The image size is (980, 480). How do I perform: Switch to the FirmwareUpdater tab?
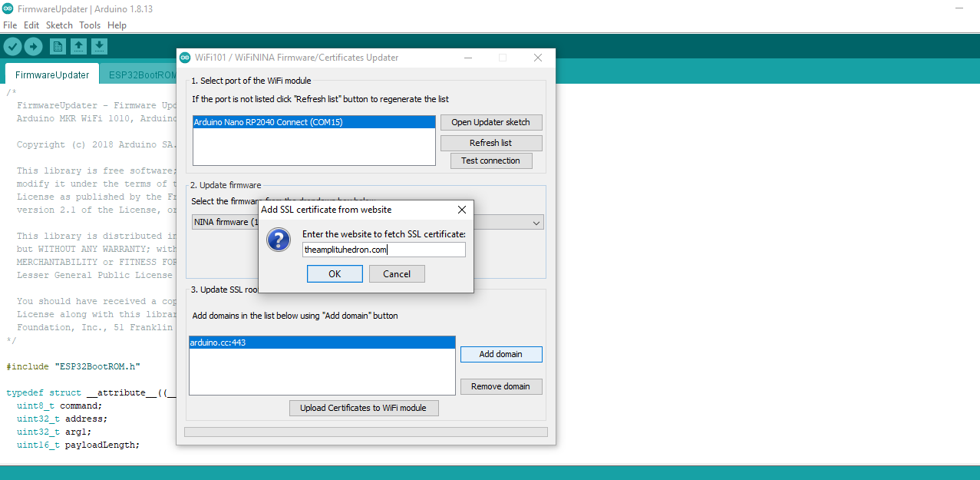point(52,74)
